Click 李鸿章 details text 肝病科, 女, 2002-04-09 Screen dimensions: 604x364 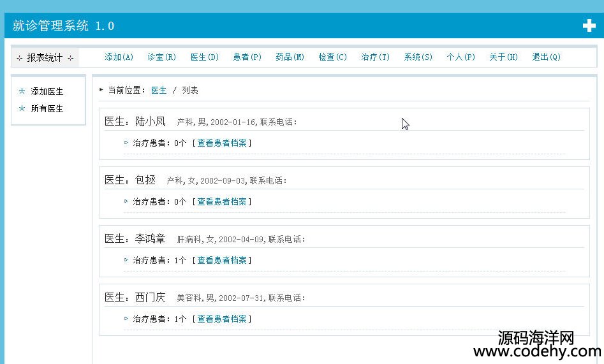(220, 239)
